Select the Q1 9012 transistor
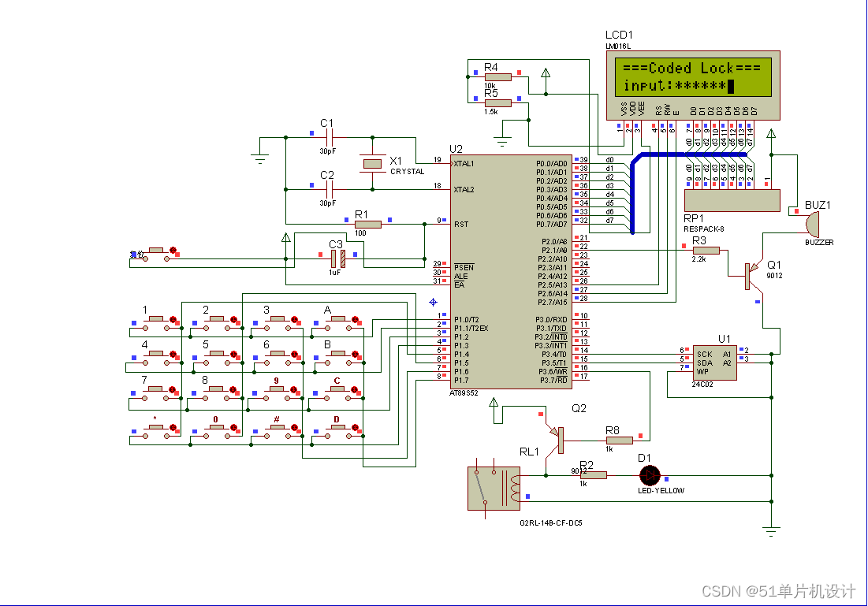This screenshot has width=868, height=606. (x=747, y=276)
